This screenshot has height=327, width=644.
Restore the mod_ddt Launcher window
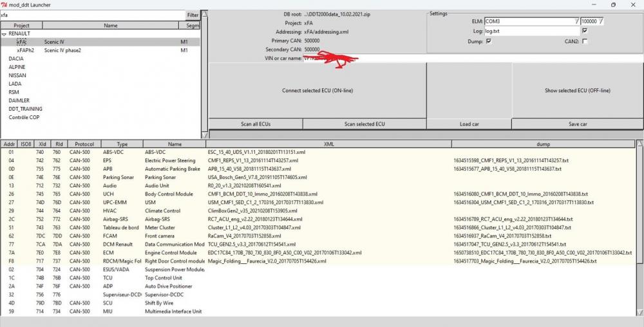click(x=613, y=5)
